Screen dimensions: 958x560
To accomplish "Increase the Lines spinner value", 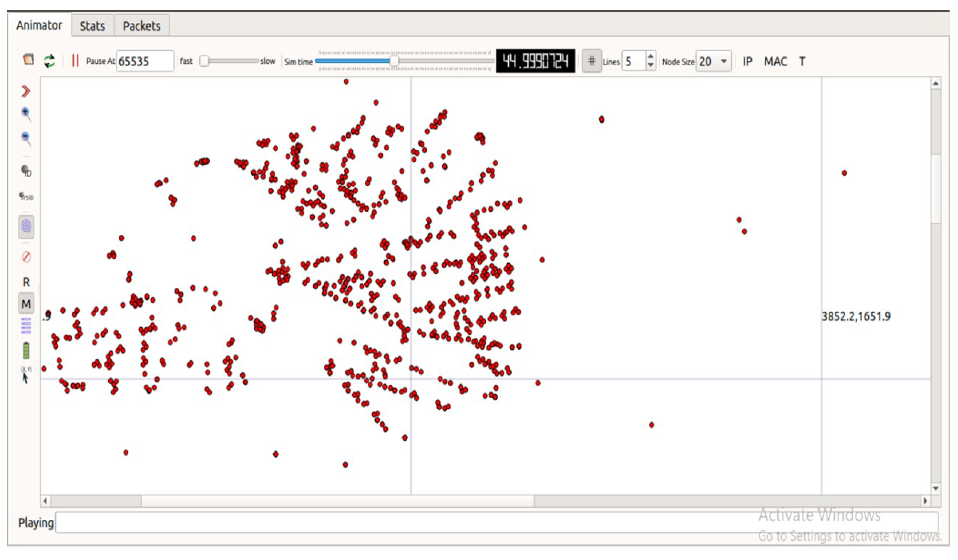I will pos(651,57).
